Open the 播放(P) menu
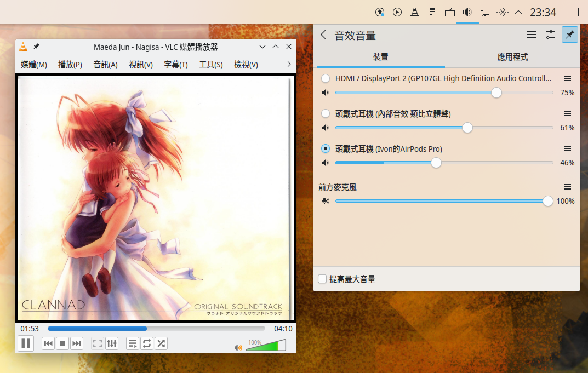 (x=70, y=65)
